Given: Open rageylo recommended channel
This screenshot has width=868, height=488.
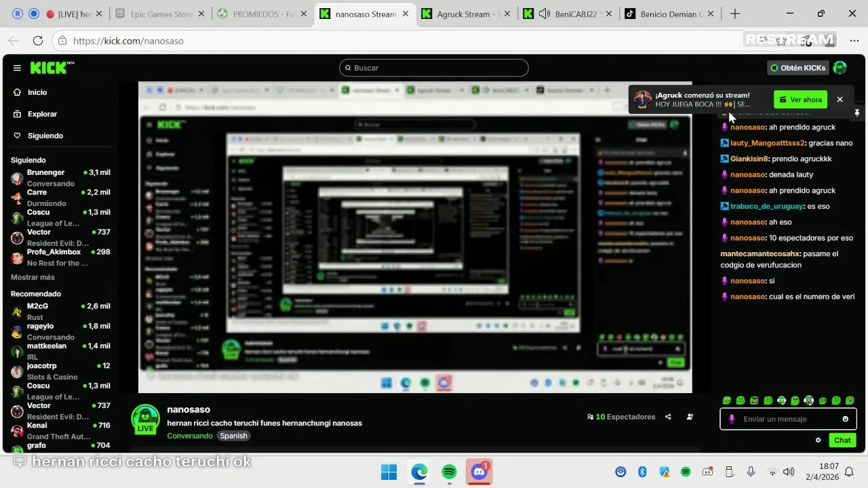Looking at the screenshot, I should 61,331.
